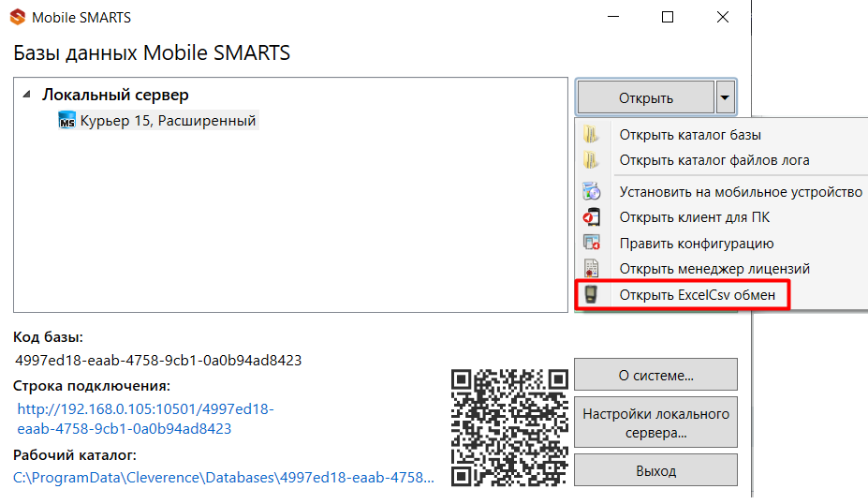Click folder icon next to Открыть каталог файлов лога
The image size is (868, 504).
[x=591, y=160]
